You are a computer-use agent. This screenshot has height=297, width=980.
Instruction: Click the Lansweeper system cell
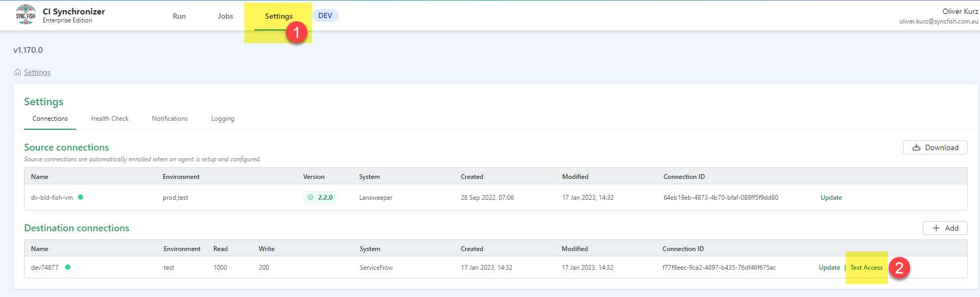[x=376, y=197]
